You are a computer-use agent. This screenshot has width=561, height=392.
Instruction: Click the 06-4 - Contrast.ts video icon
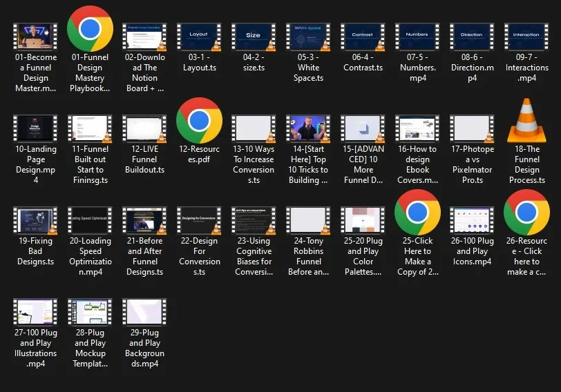(x=363, y=36)
